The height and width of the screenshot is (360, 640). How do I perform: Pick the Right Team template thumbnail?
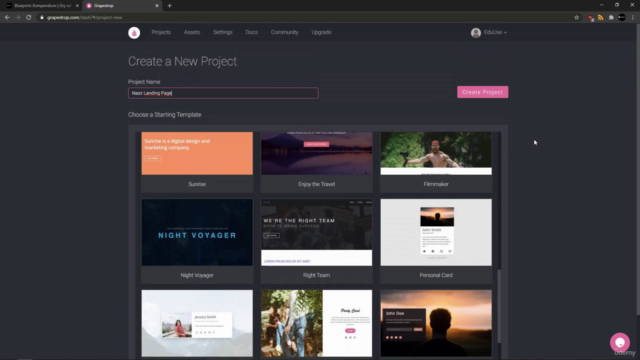[316, 232]
